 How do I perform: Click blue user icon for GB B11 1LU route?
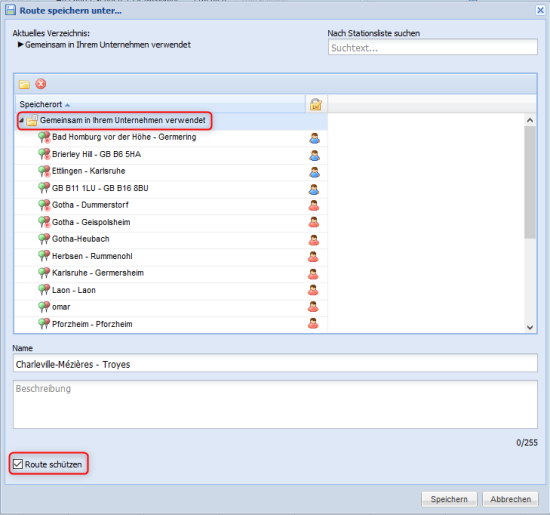point(314,189)
